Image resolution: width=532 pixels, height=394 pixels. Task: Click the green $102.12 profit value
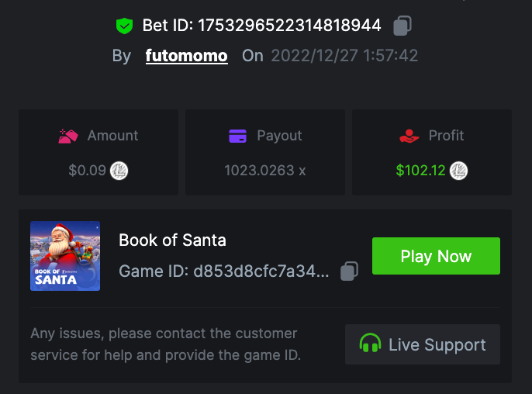click(x=420, y=170)
